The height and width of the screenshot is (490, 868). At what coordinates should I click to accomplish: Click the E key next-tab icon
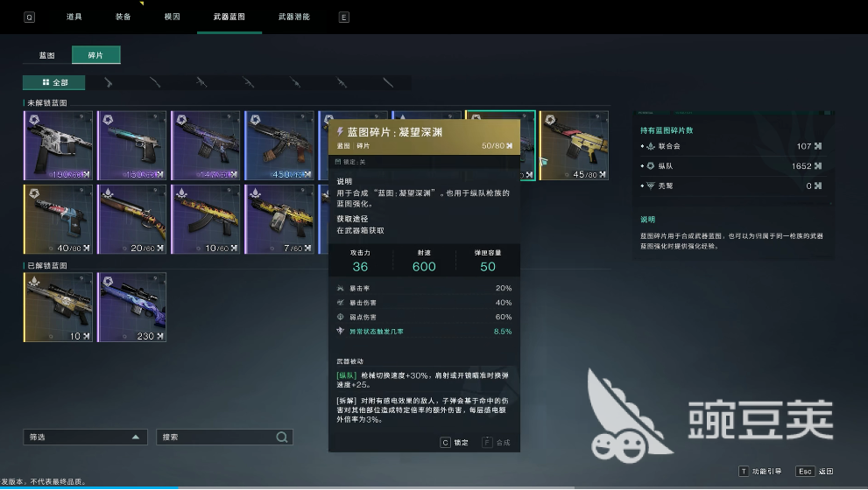343,17
